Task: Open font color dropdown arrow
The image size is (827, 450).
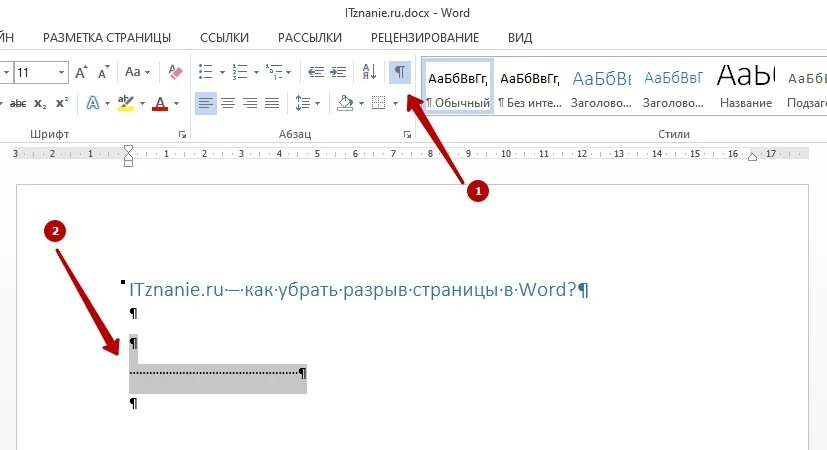Action: pos(176,103)
